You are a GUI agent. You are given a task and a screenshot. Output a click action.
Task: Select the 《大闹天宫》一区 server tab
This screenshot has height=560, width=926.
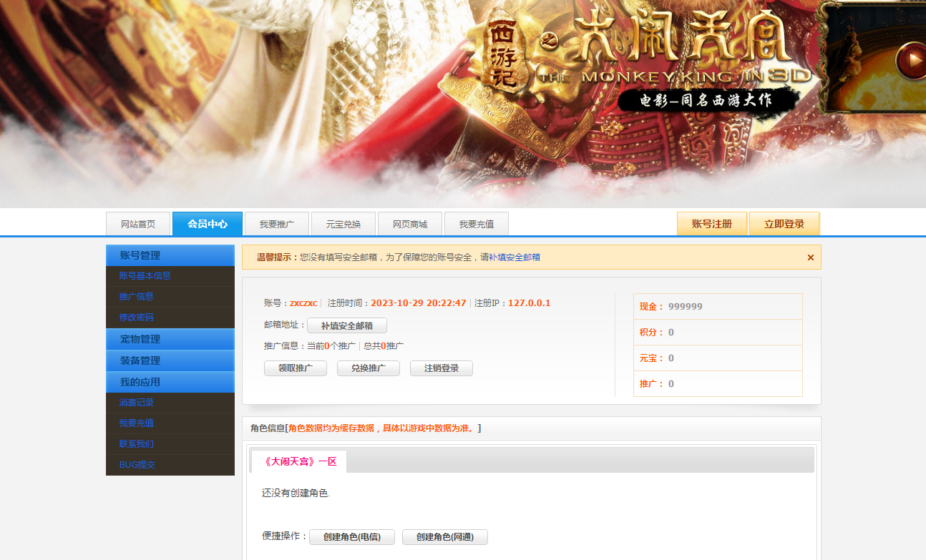[x=299, y=461]
